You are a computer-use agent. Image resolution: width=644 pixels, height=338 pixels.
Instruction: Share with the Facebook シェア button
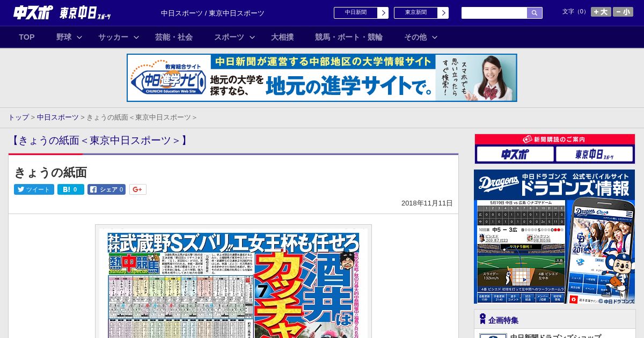coord(107,189)
